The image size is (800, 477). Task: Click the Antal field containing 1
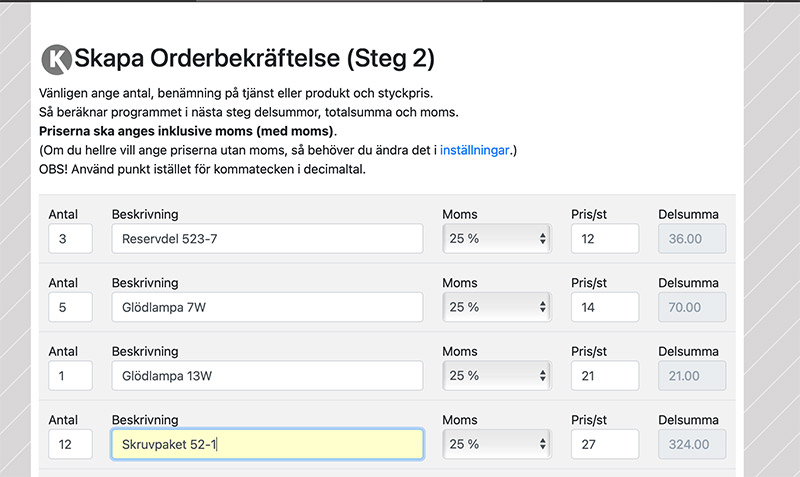pyautogui.click(x=70, y=375)
